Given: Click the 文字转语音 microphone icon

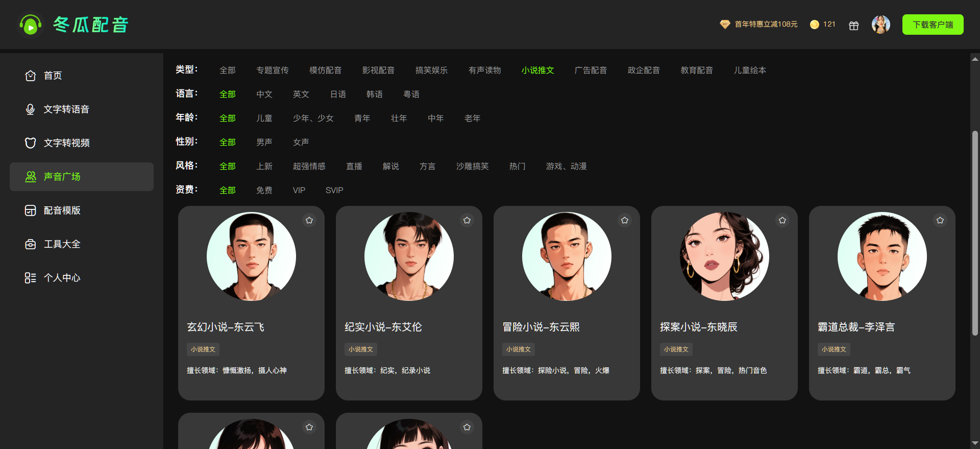Looking at the screenshot, I should pos(31,109).
